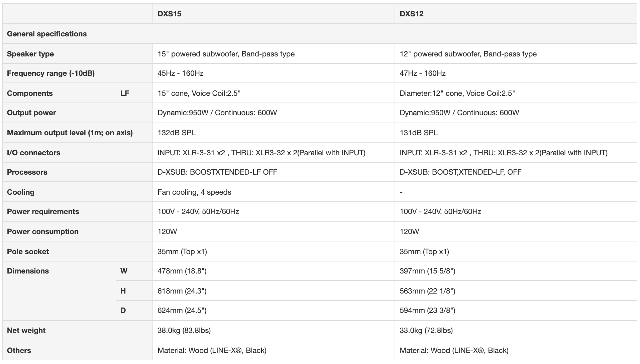Click the 132dB SPL maximum output value
The height and width of the screenshot is (364, 640).
tap(177, 133)
